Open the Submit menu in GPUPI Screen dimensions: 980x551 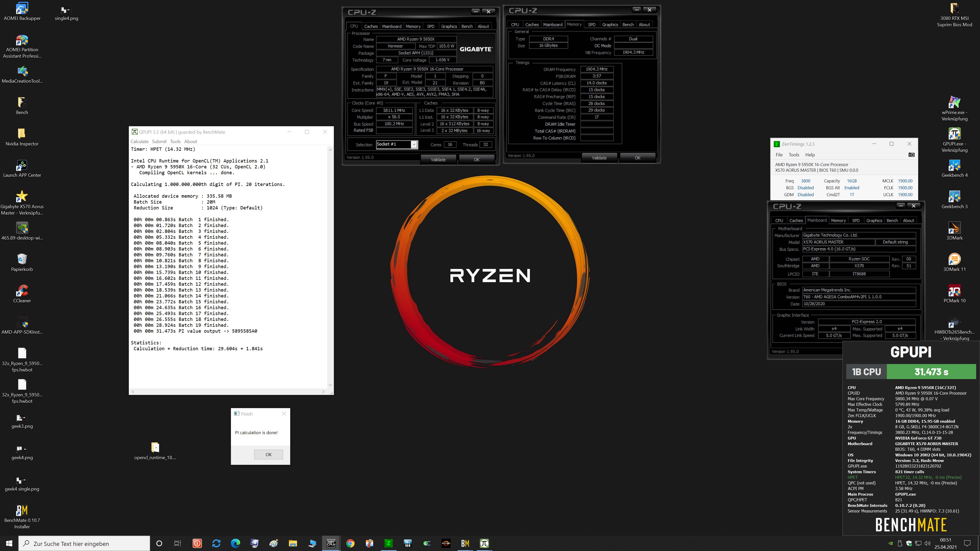159,142
